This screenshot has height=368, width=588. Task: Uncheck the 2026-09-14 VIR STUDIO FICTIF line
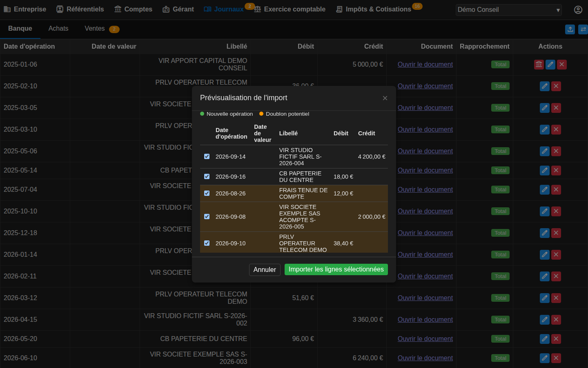(x=207, y=157)
